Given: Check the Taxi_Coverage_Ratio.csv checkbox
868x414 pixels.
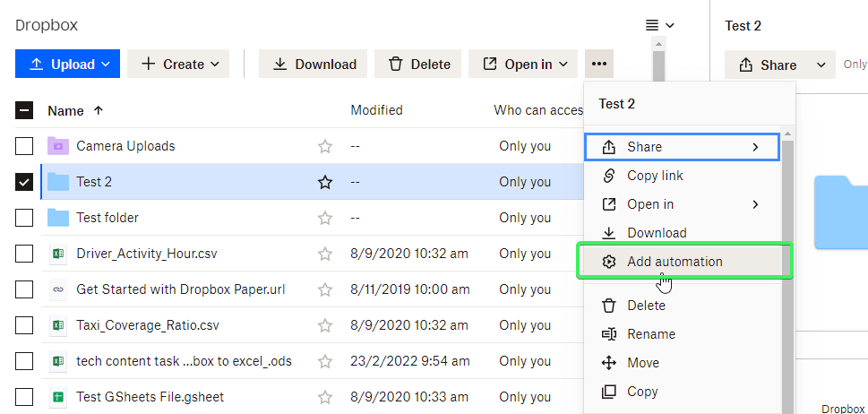Looking at the screenshot, I should click(24, 325).
